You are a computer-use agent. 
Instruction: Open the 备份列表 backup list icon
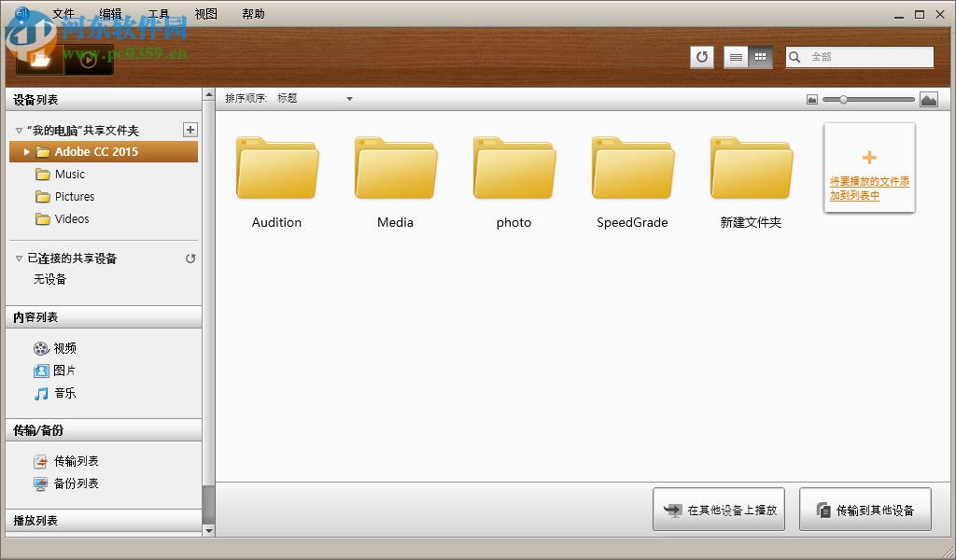pyautogui.click(x=41, y=483)
